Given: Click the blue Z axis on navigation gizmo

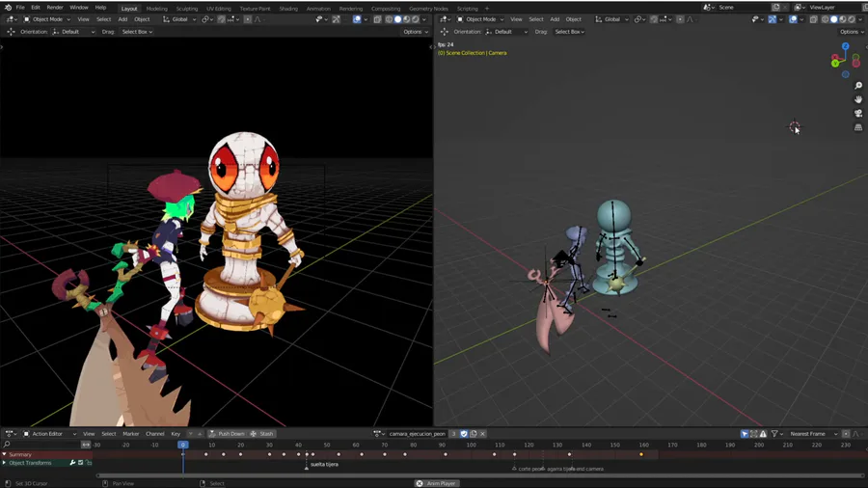Looking at the screenshot, I should (x=846, y=45).
